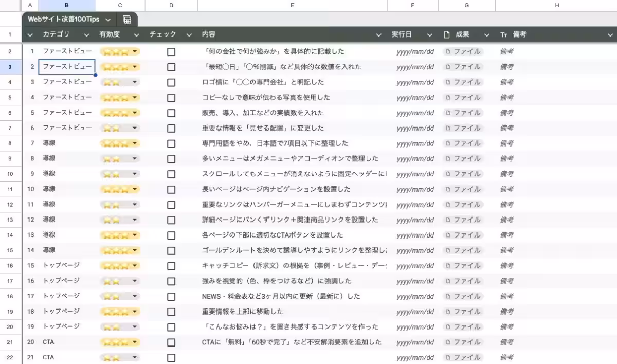This screenshot has width=617, height=364.
Task: Check the checkbox for the ロゴ横 tip row
Action: (171, 82)
